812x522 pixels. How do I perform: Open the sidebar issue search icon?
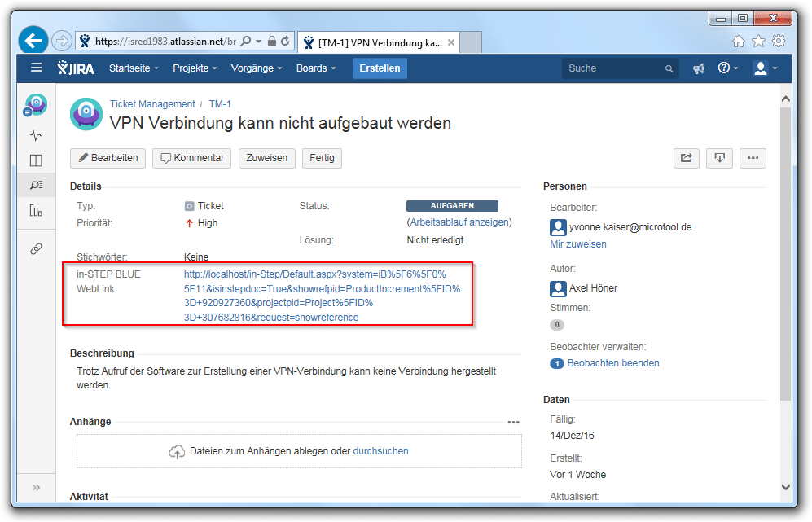pyautogui.click(x=36, y=186)
